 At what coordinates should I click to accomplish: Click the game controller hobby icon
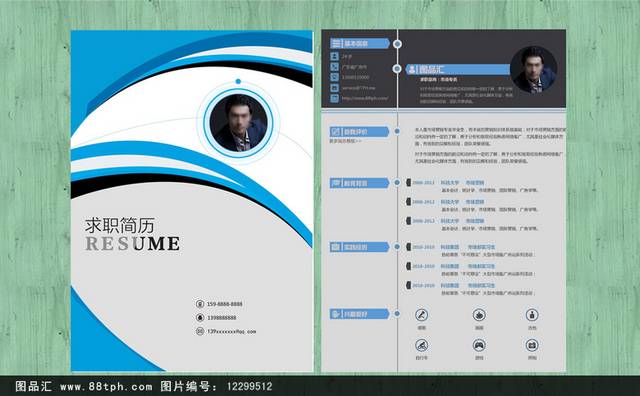(479, 345)
